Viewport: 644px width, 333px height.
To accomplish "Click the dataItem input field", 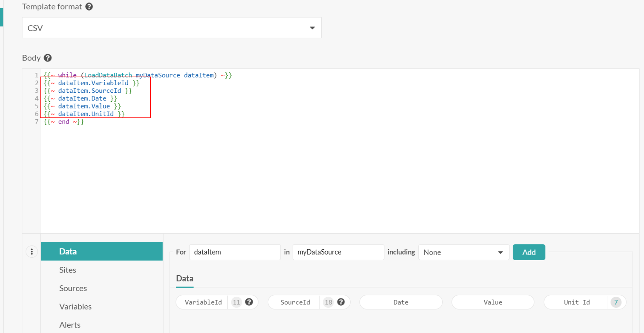I will [x=235, y=252].
